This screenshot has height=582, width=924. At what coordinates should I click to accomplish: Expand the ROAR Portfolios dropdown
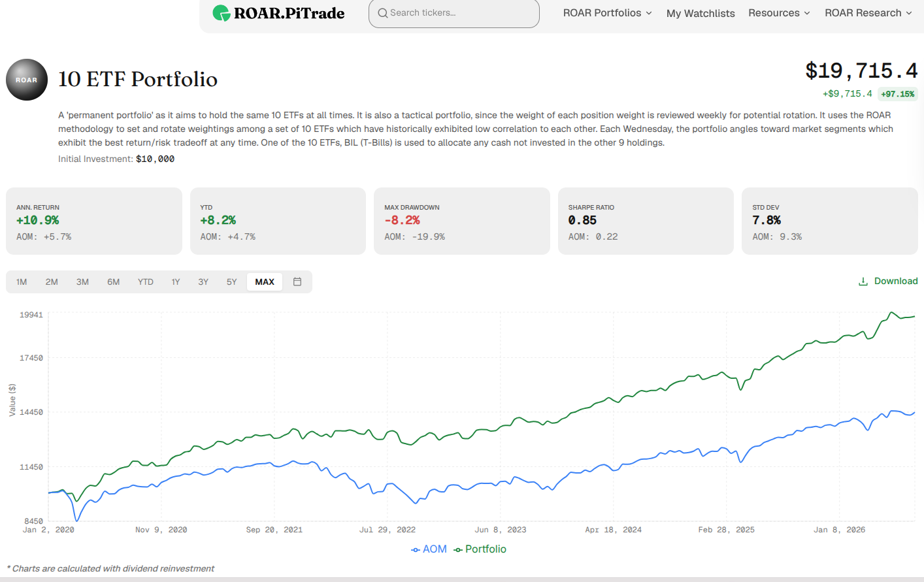coord(608,13)
